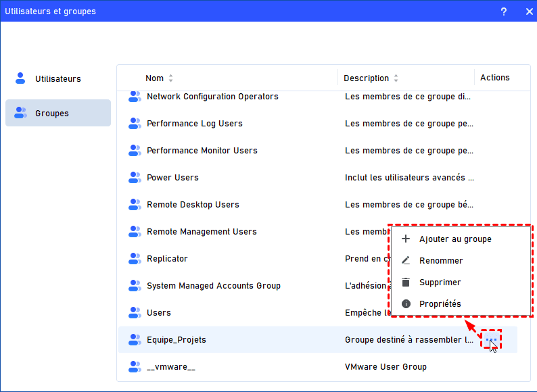The image size is (537, 392).
Task: Switch to the Groupes section
Action: coord(57,113)
